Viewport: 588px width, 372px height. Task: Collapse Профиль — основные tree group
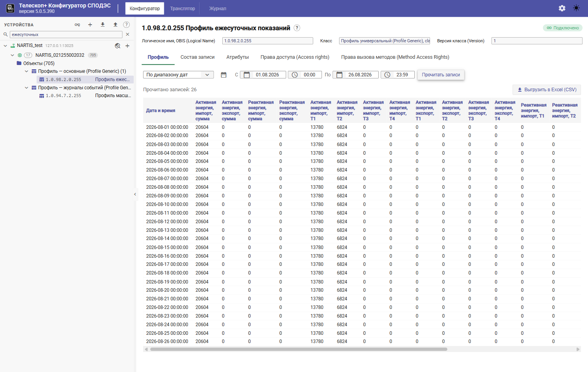tap(27, 71)
